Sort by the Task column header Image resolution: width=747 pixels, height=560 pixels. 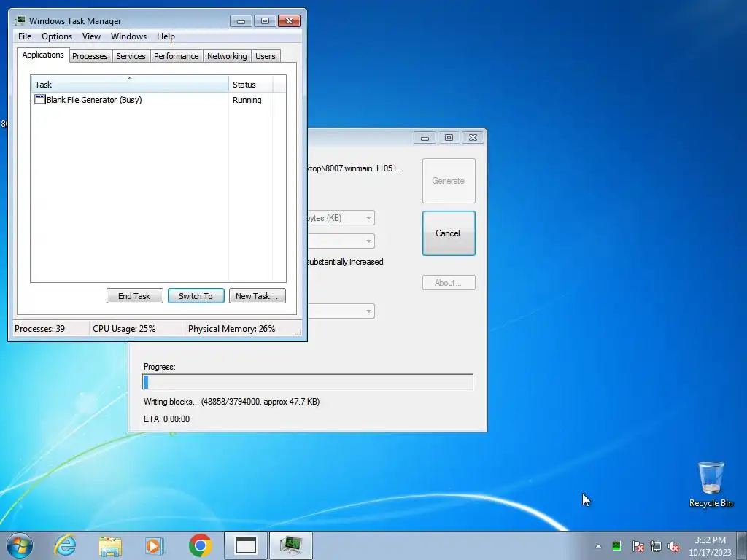point(130,84)
